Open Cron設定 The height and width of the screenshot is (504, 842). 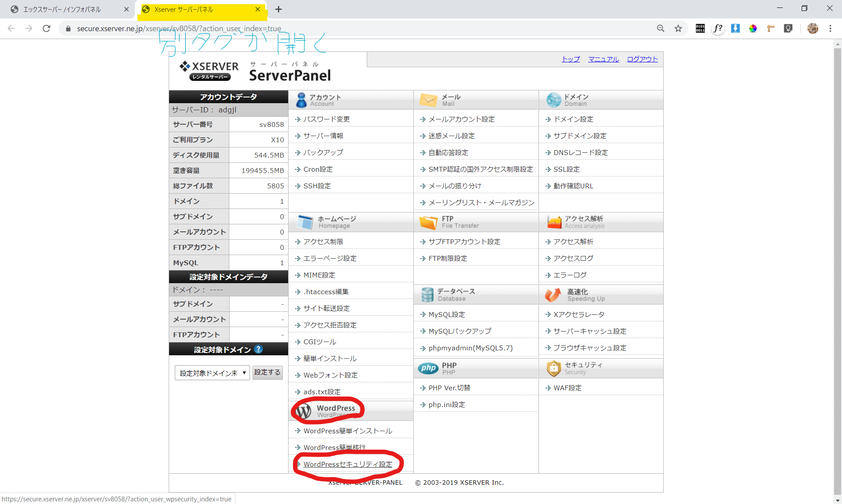pos(318,169)
